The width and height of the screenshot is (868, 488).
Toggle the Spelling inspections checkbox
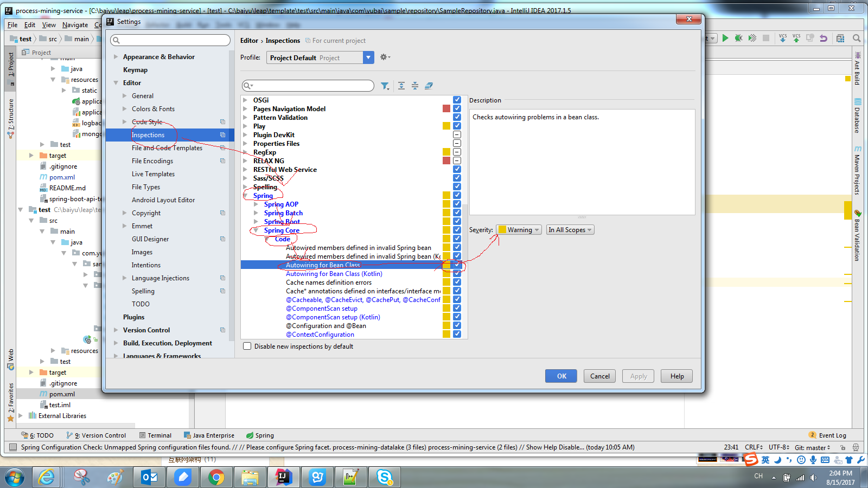pos(457,187)
